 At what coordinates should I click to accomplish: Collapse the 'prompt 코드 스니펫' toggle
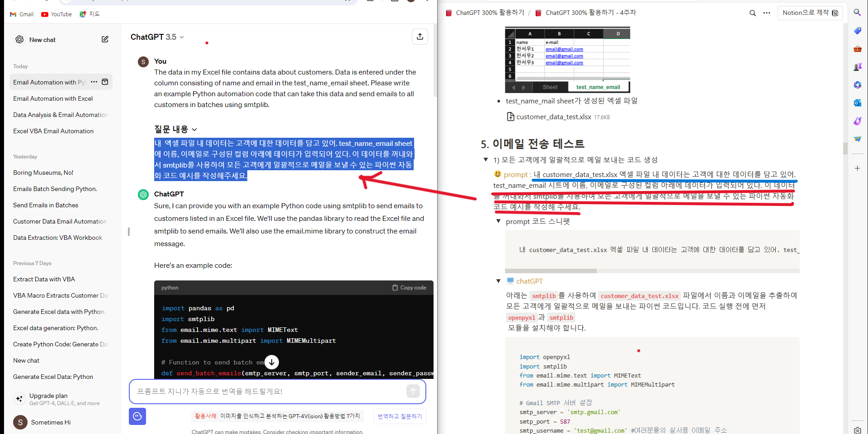point(498,221)
